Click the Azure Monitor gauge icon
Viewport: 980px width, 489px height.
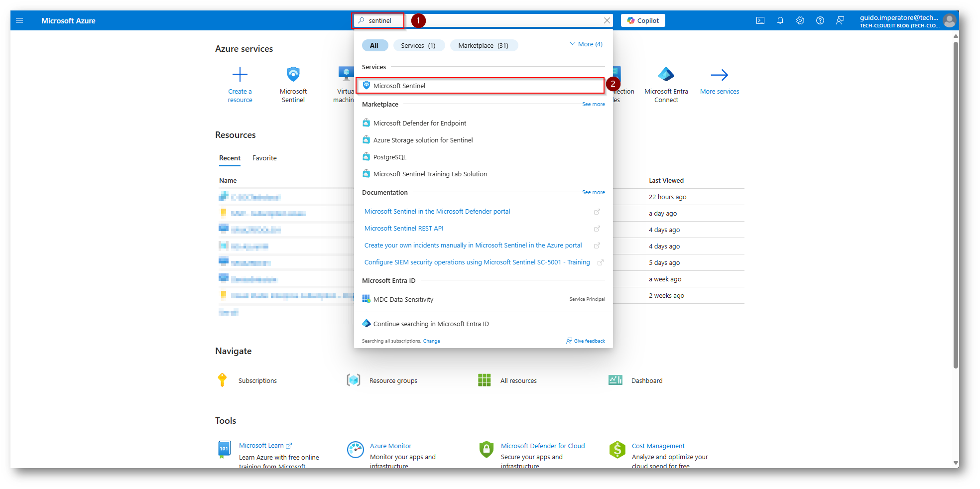click(x=356, y=449)
